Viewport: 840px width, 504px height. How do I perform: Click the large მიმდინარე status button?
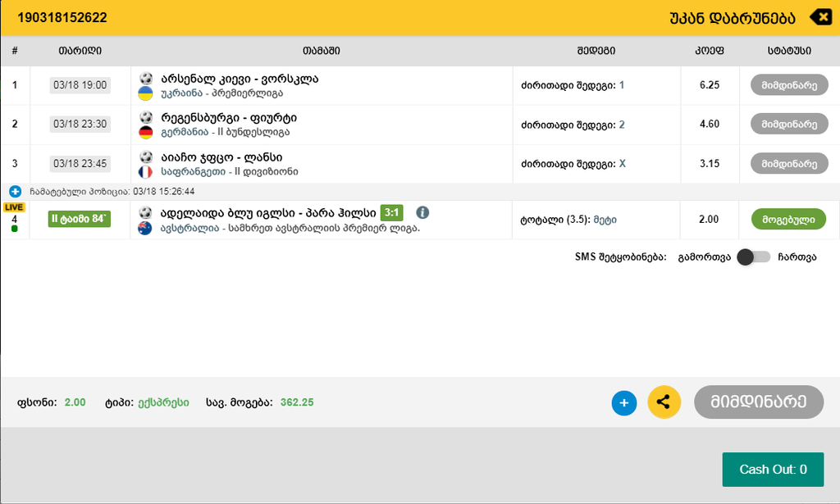pyautogui.click(x=759, y=402)
